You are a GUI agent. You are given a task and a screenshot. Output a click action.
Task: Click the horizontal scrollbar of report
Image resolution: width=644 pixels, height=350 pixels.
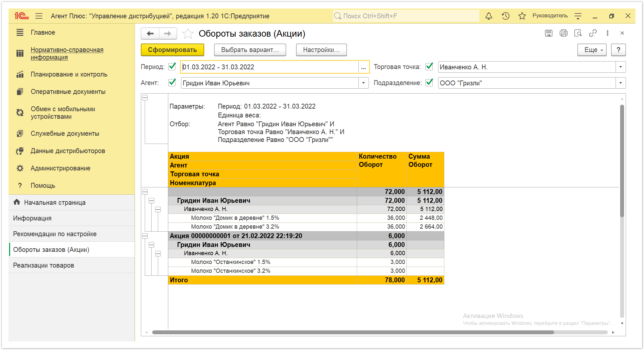point(353,332)
